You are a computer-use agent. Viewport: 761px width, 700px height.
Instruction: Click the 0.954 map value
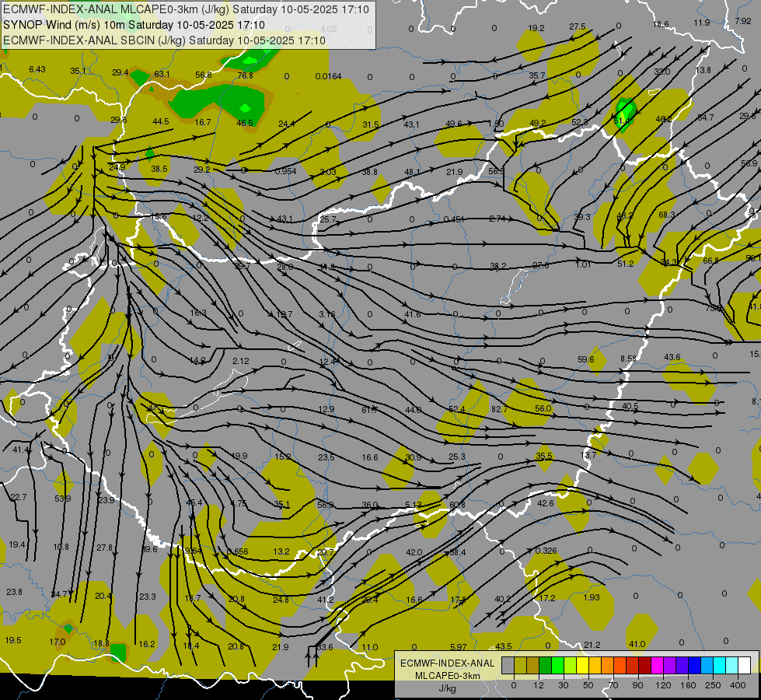tap(285, 171)
